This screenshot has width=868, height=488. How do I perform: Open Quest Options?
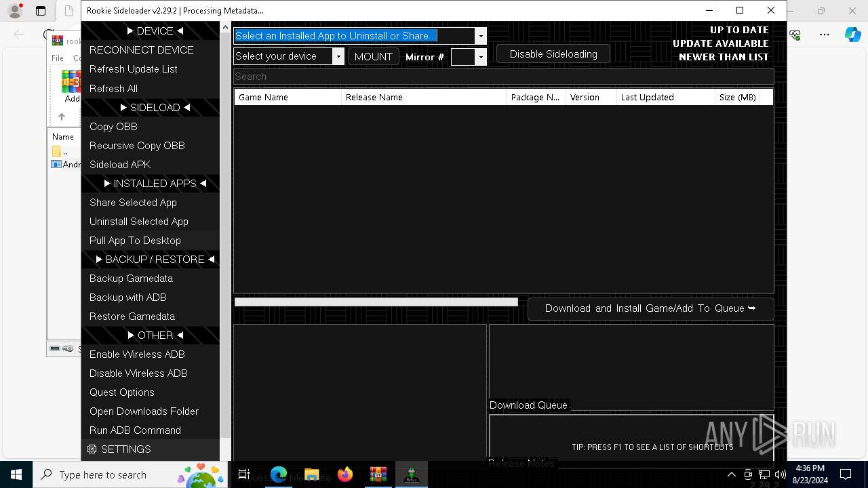pyautogui.click(x=151, y=392)
